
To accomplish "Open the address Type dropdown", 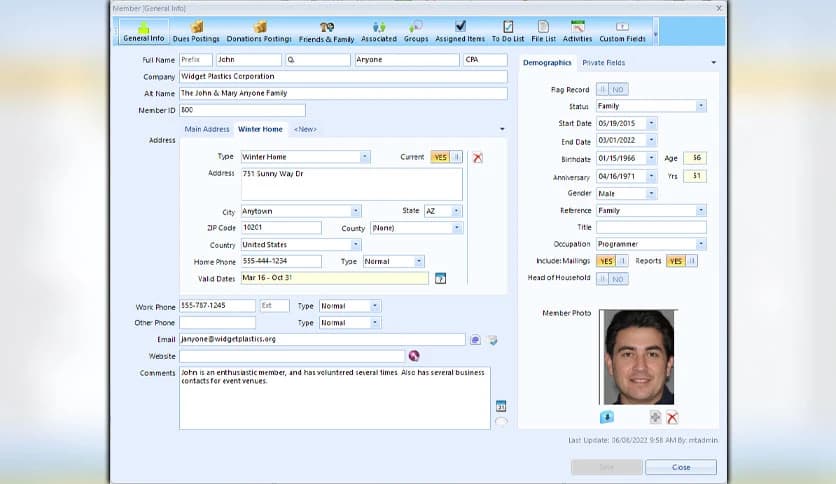I will [364, 157].
